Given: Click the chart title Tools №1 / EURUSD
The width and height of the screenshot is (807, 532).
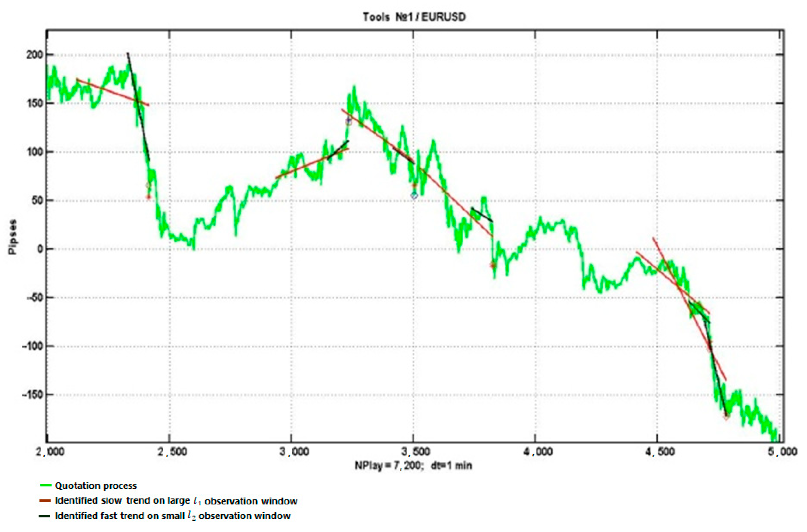Looking at the screenshot, I should [414, 17].
